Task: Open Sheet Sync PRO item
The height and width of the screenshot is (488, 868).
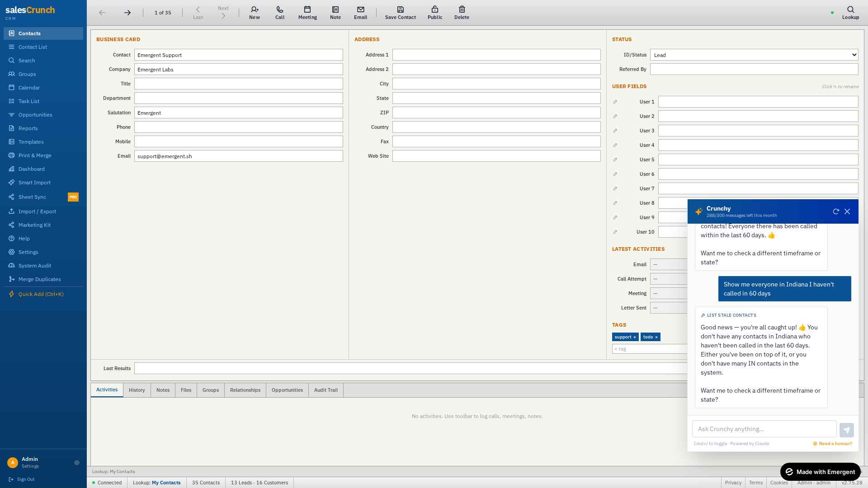Action: [x=43, y=197]
